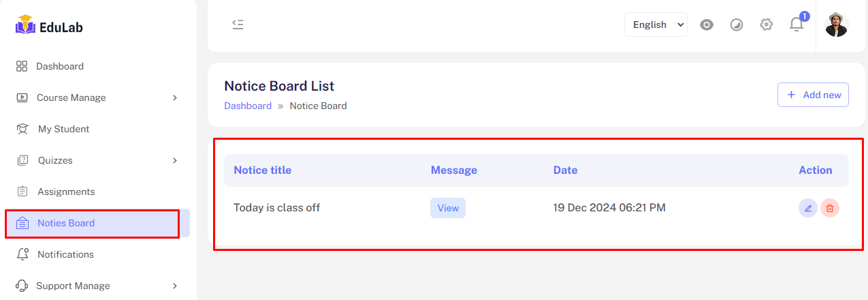The height and width of the screenshot is (300, 868).
Task: Open Assignments in the sidebar
Action: (66, 192)
